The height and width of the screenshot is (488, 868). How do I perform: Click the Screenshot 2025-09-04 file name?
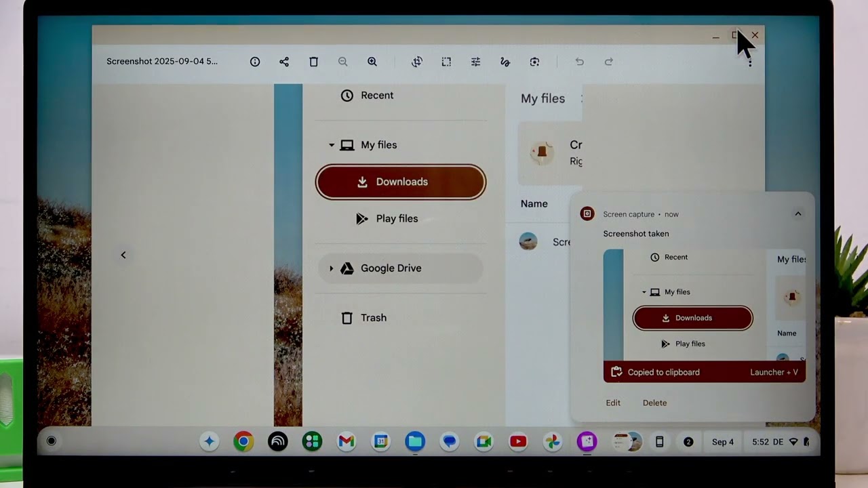[162, 61]
